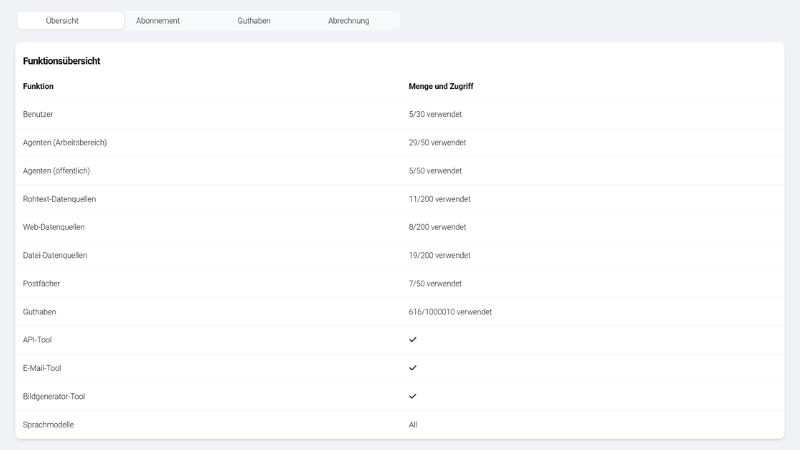Open the Guthaben tab
The height and width of the screenshot is (450, 800).
tap(254, 21)
